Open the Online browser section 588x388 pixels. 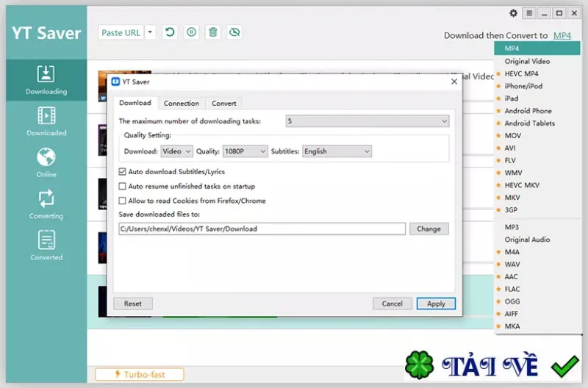[46, 162]
